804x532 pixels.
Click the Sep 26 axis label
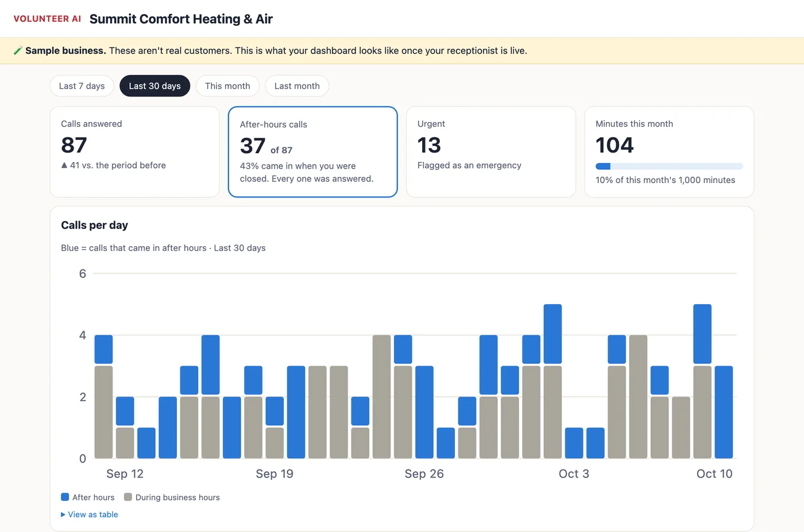(424, 474)
